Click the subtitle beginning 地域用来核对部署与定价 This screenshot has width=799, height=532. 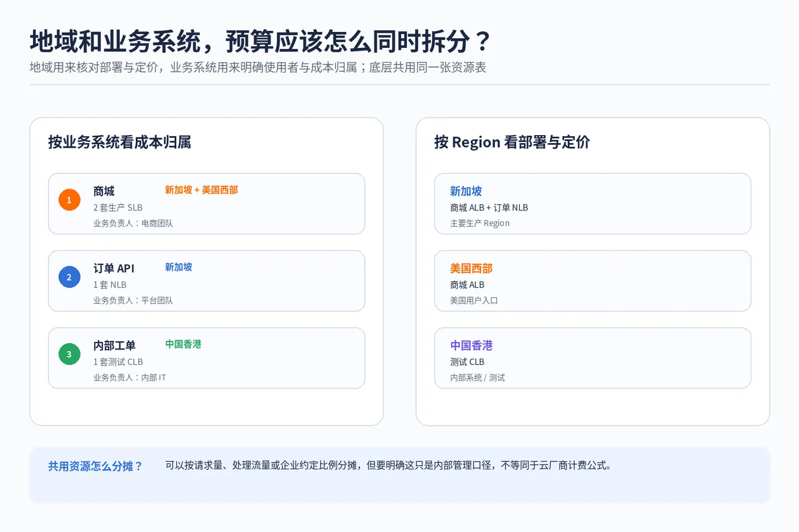click(258, 67)
